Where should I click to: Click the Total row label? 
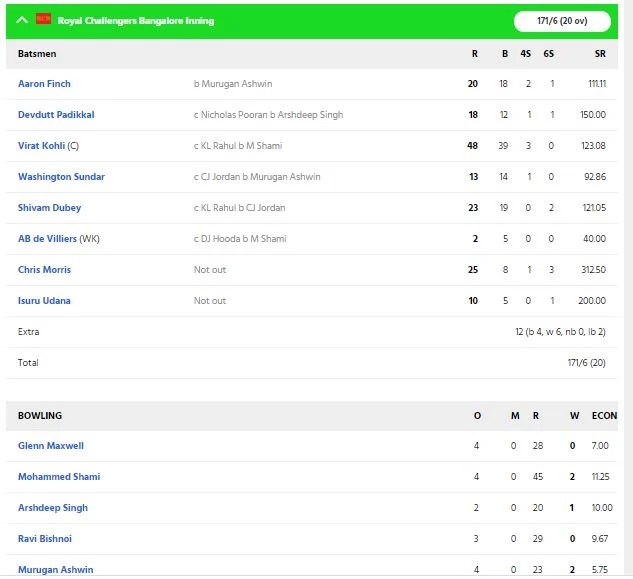click(x=28, y=363)
